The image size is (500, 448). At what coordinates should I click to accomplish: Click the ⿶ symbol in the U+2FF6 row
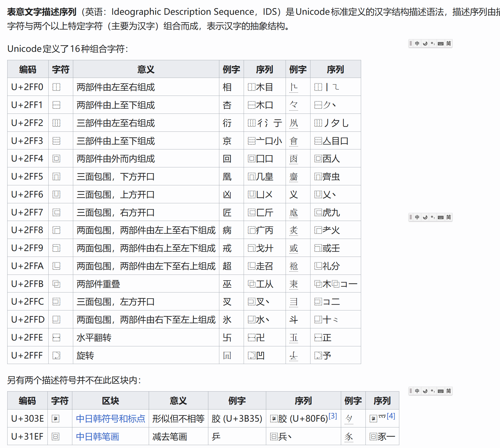click(x=56, y=194)
